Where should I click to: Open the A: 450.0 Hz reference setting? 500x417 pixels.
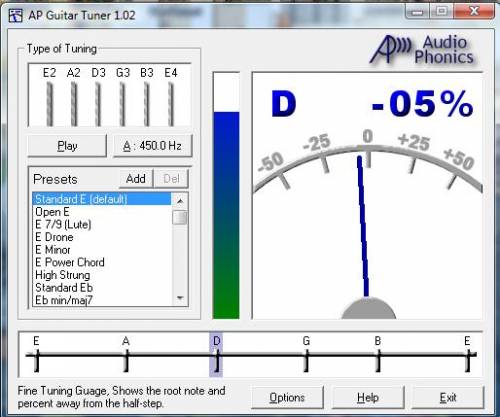click(153, 146)
